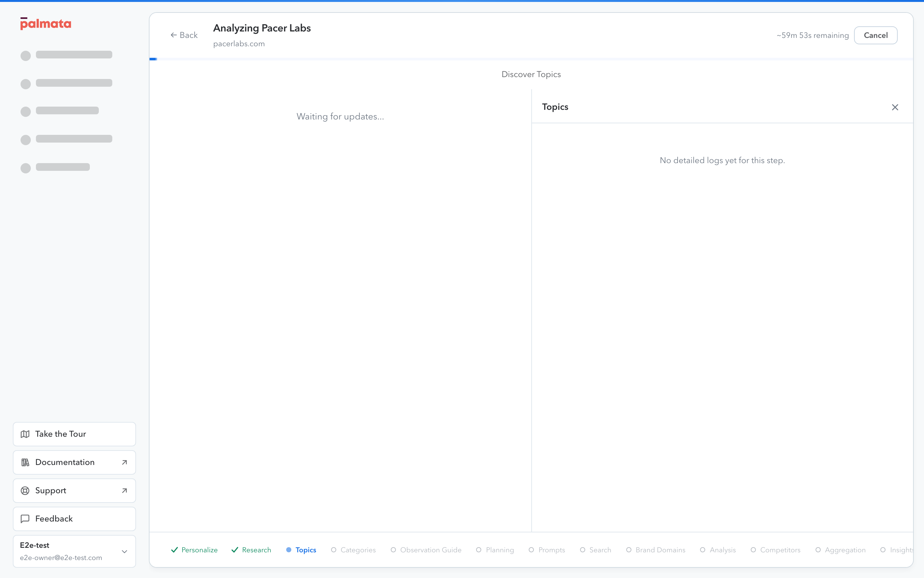Open Support link
924x578 pixels.
74,490
